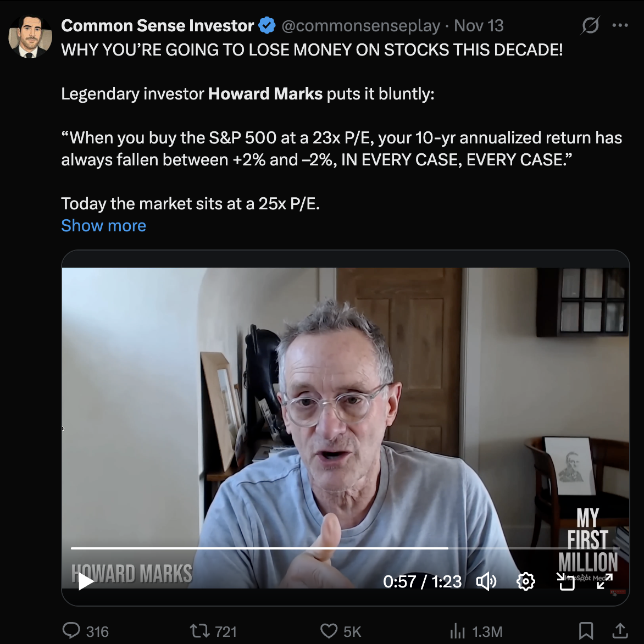The height and width of the screenshot is (644, 644).
Task: Click the reply icon with 316 comments
Action: [85, 631]
